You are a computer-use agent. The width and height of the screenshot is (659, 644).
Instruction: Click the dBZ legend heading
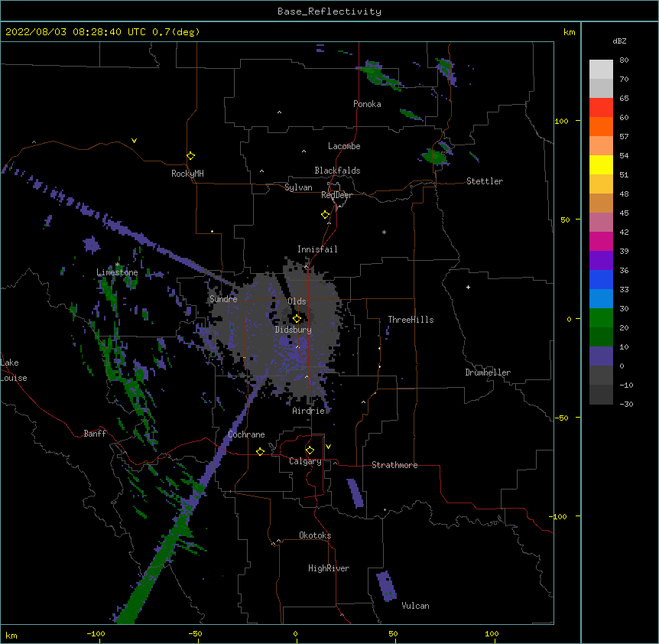[x=619, y=41]
